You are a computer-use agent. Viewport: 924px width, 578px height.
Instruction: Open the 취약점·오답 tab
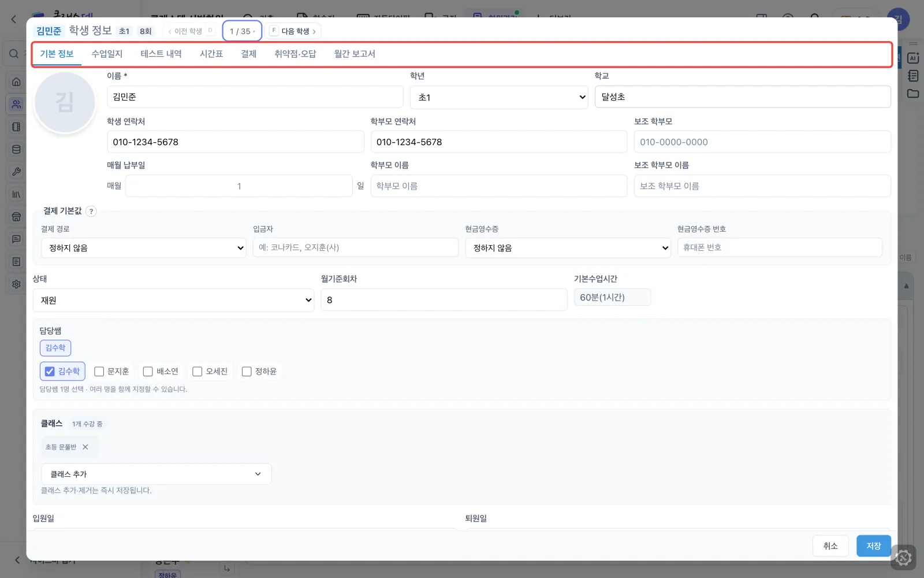[x=295, y=54]
